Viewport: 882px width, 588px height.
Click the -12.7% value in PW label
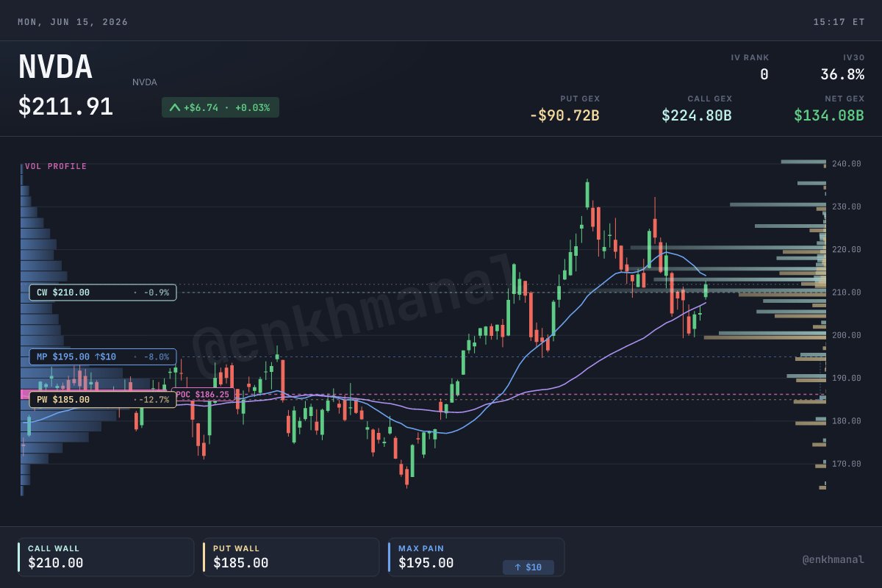pyautogui.click(x=155, y=400)
